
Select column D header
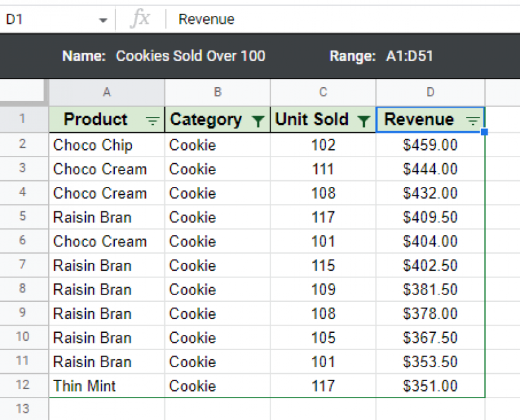pos(430,92)
